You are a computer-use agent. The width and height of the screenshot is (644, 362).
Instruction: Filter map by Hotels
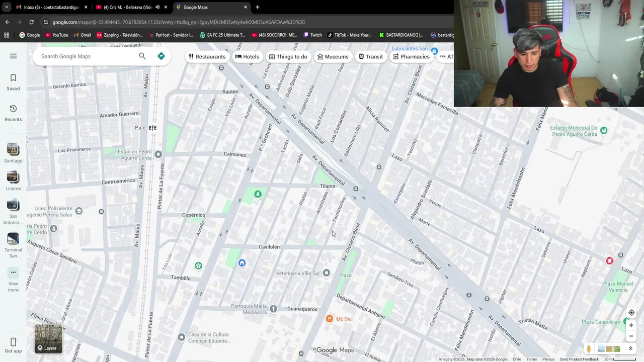pos(247,56)
